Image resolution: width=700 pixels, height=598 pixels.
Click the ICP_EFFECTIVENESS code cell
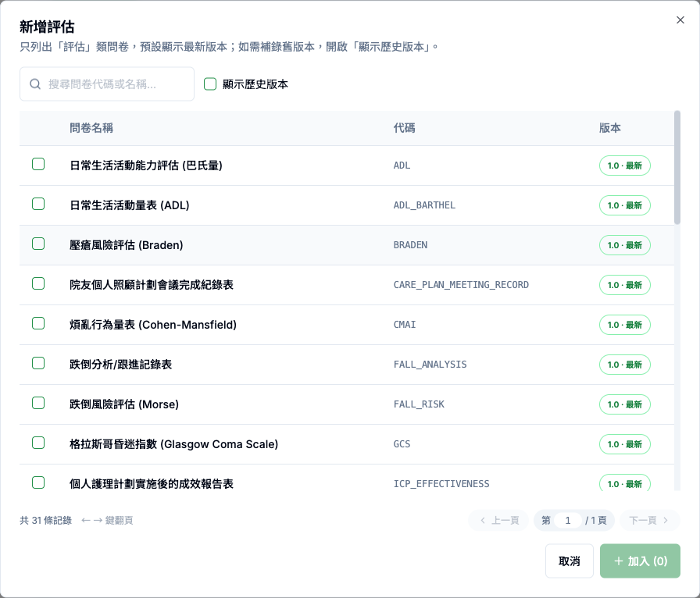click(441, 484)
